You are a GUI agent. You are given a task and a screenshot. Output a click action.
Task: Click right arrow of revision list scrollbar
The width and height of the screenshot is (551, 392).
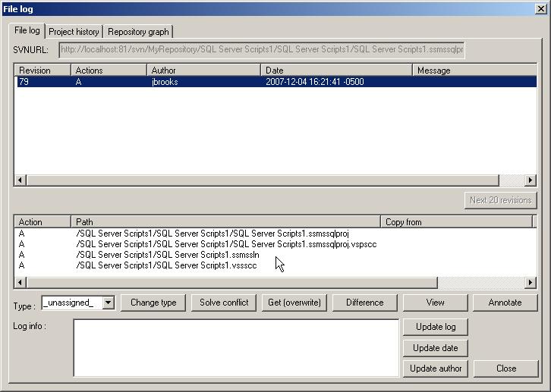click(531, 180)
